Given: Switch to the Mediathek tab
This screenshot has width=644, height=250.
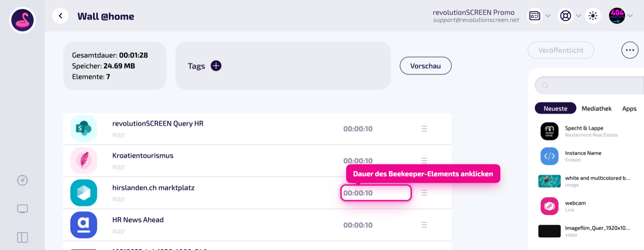Looking at the screenshot, I should click(x=597, y=108).
